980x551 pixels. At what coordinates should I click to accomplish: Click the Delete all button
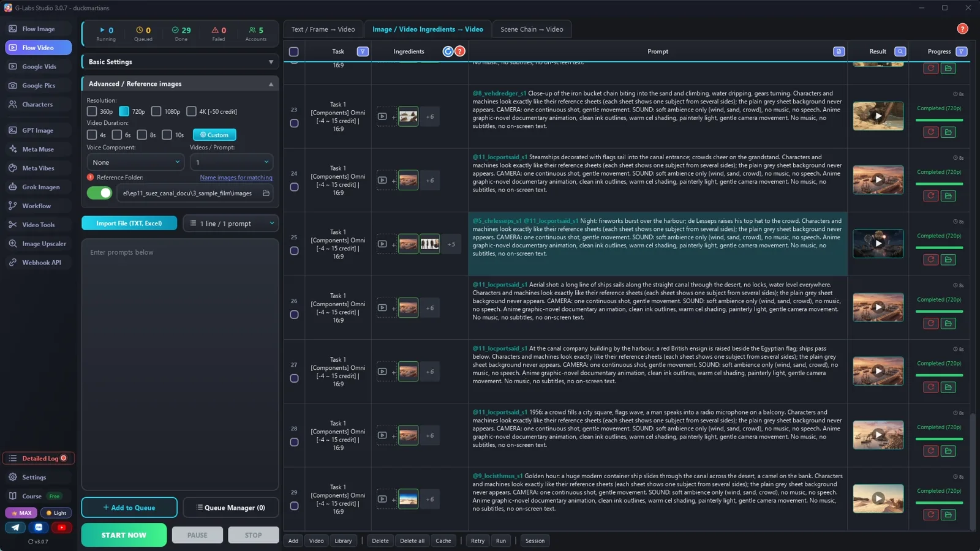coord(412,541)
